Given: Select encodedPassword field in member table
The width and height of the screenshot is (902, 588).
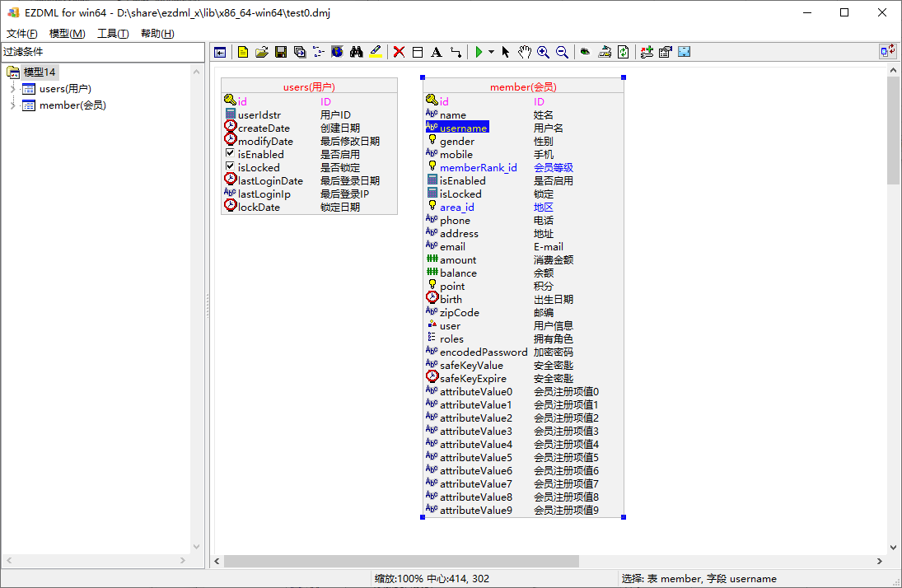Looking at the screenshot, I should pyautogui.click(x=484, y=352).
